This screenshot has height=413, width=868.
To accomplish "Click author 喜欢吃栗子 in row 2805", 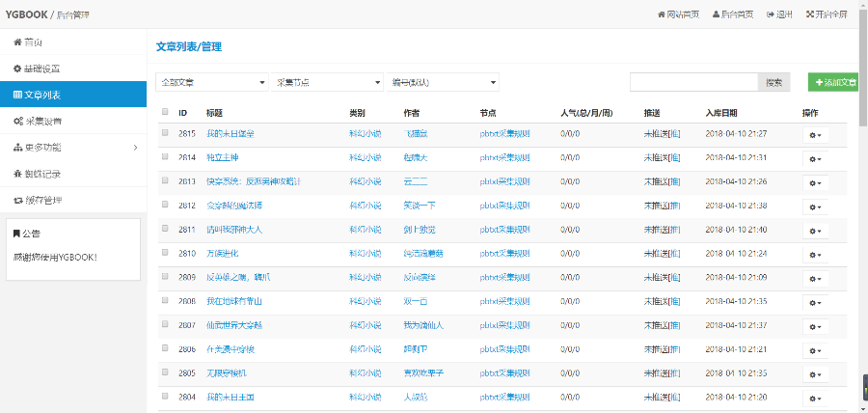I will [423, 373].
